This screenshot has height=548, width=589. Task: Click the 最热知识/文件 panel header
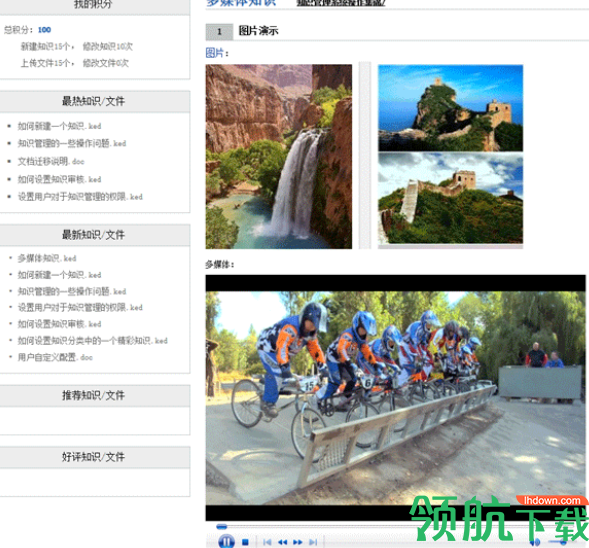(93, 101)
